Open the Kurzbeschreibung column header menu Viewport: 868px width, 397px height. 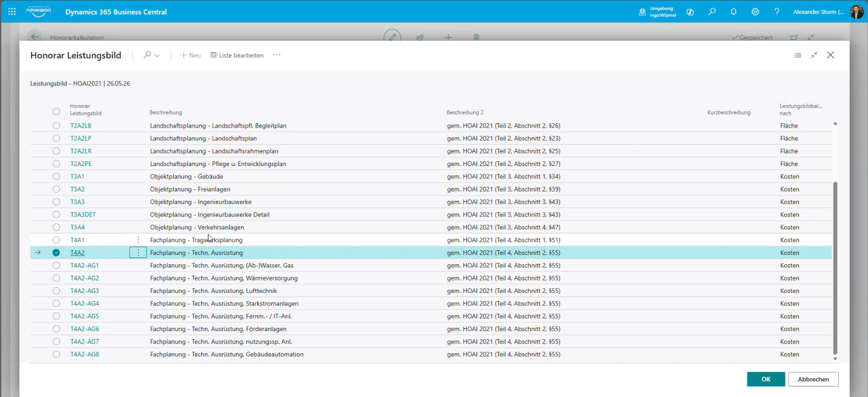729,112
